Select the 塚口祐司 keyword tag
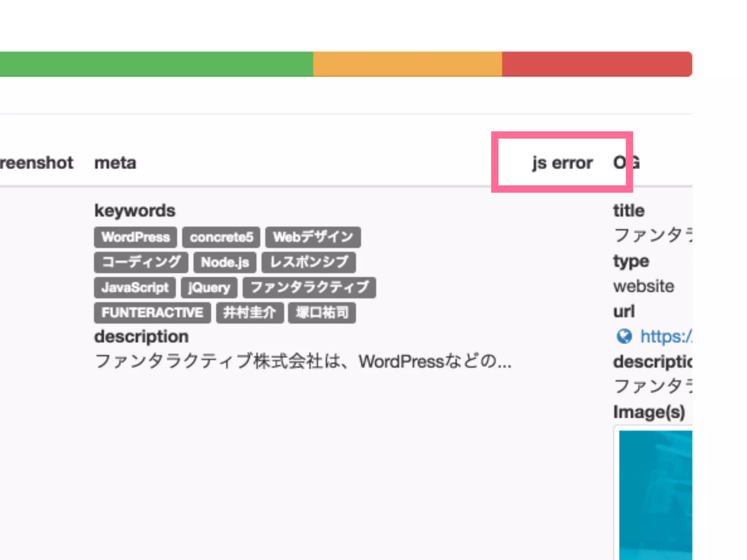Screen dimensions: 747x560 click(322, 313)
